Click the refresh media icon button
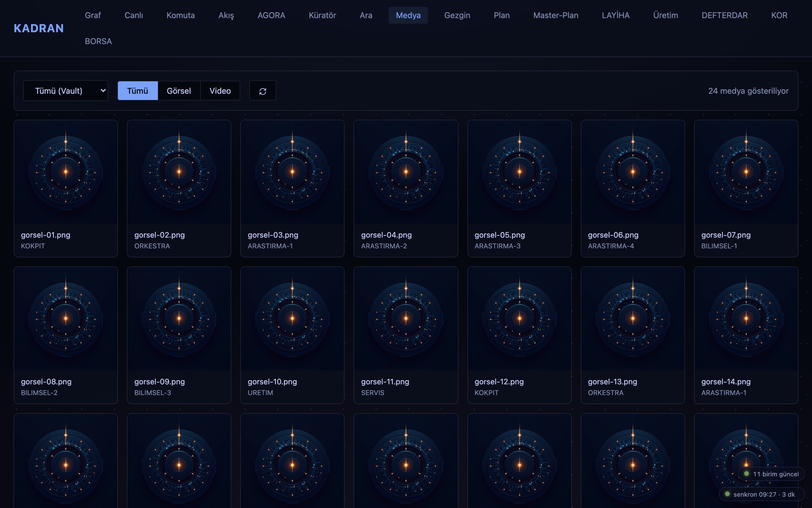 [x=263, y=91]
